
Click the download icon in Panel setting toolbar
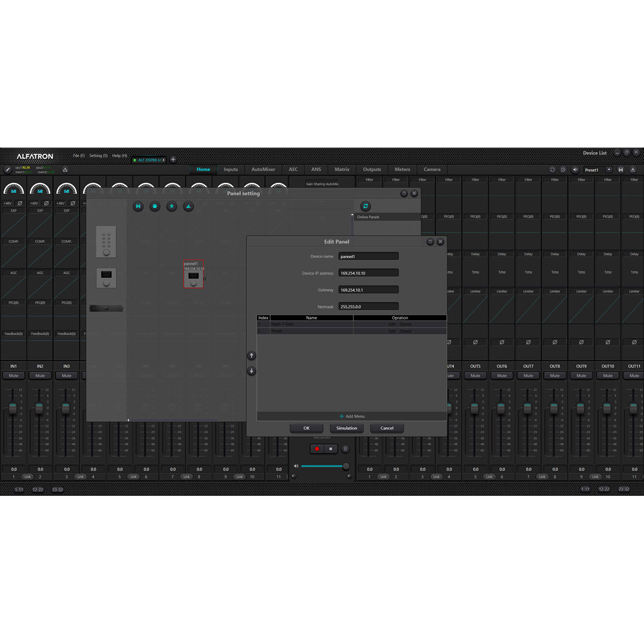172,206
